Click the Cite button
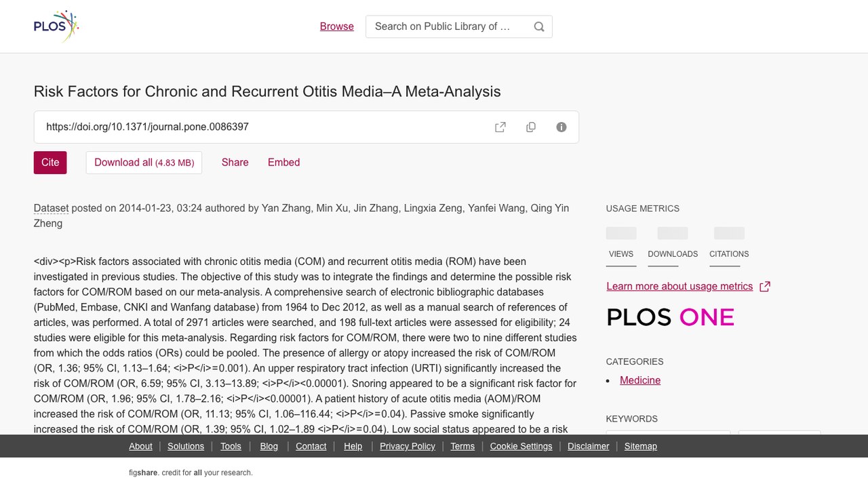Screen dimensions: 868x488 [50, 163]
